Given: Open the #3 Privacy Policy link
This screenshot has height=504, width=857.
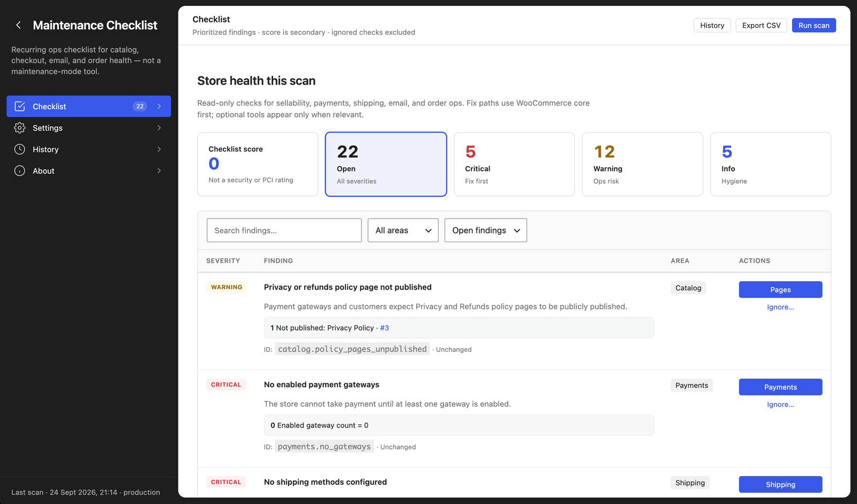Looking at the screenshot, I should (385, 328).
